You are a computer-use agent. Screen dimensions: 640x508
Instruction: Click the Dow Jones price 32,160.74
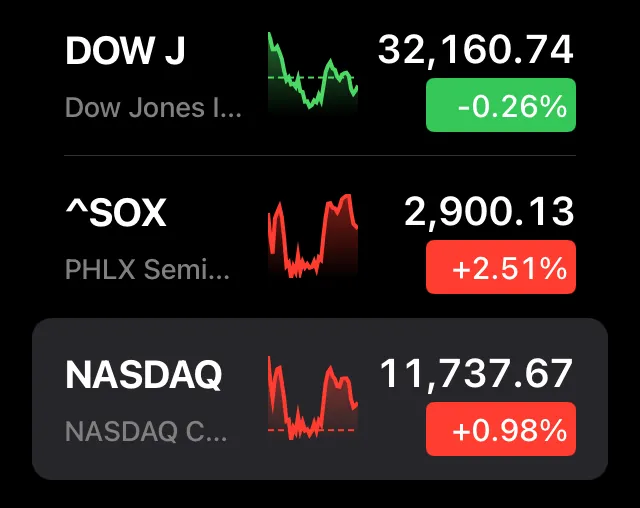pyautogui.click(x=476, y=51)
